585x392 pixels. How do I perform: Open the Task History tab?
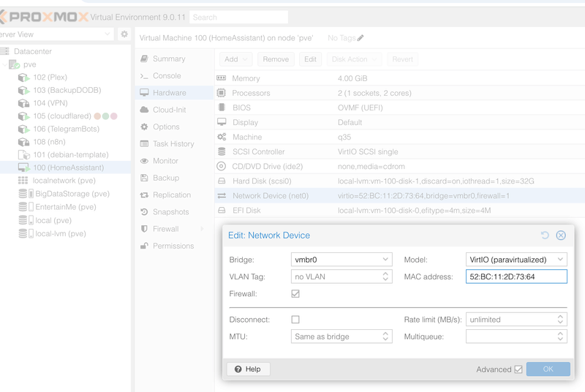point(174,144)
